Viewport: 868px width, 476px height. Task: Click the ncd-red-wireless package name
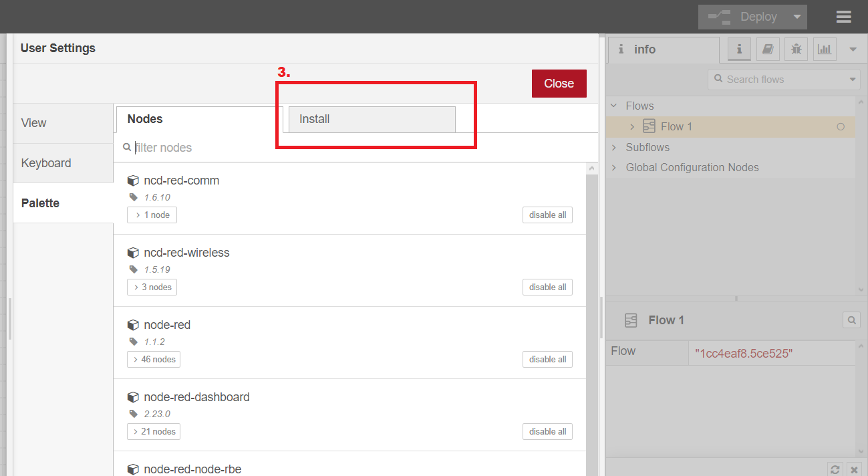186,253
